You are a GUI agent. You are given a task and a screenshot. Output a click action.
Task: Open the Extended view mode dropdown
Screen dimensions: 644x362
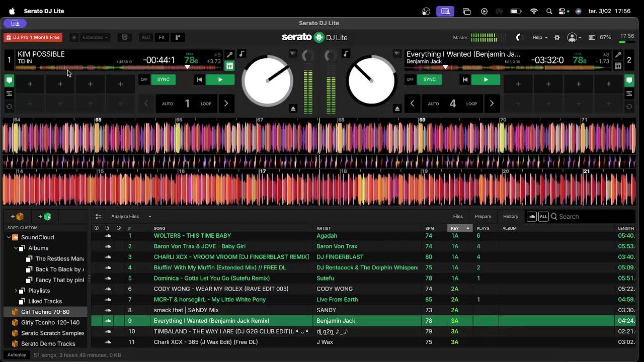[x=95, y=38]
